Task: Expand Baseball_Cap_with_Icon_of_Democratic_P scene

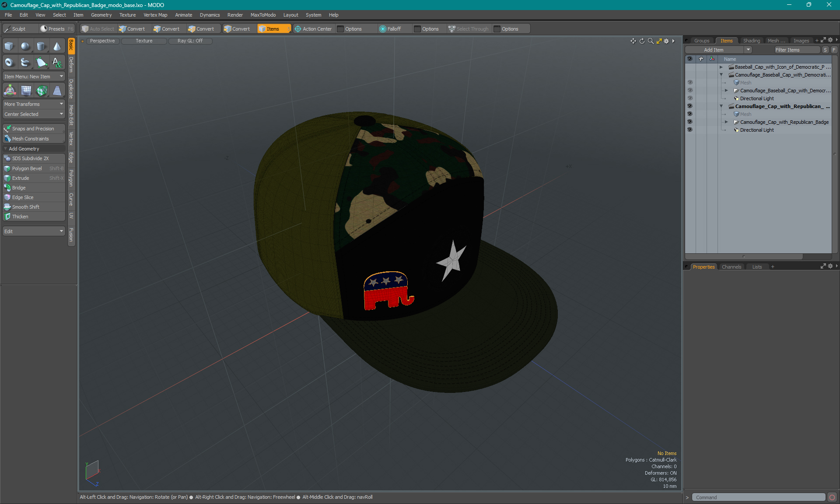Action: [721, 67]
